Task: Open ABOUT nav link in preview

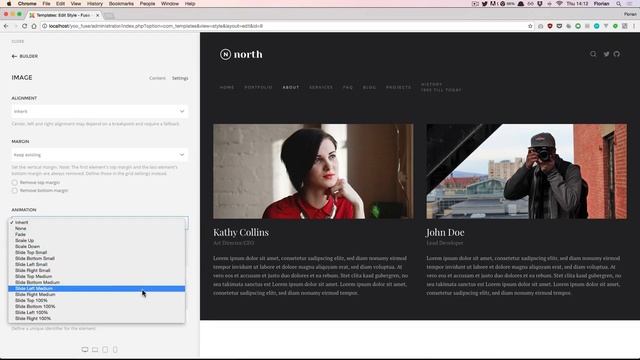Action: tap(291, 87)
